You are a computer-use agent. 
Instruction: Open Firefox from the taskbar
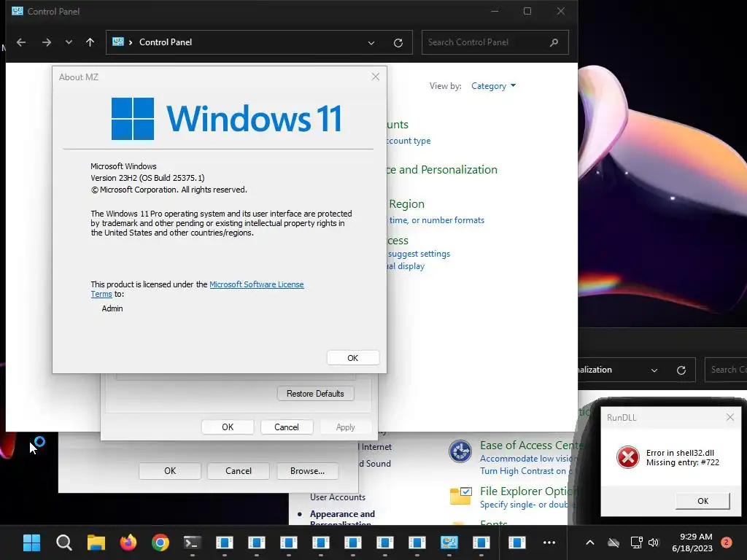[x=128, y=542]
